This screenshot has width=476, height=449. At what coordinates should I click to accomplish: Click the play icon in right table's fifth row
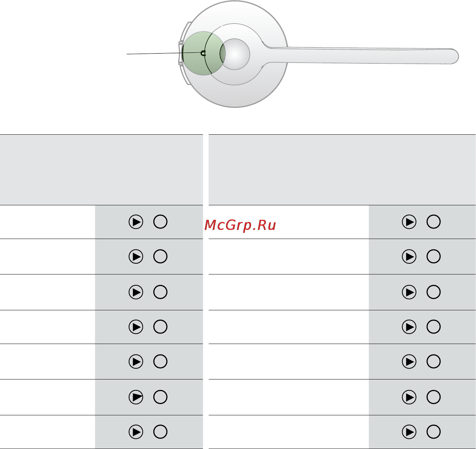[x=409, y=362]
